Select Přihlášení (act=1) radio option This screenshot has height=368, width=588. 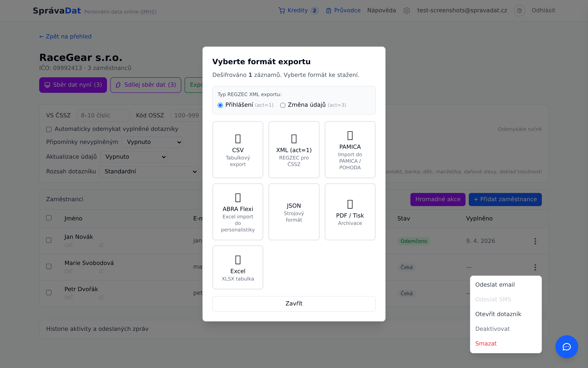(220, 105)
